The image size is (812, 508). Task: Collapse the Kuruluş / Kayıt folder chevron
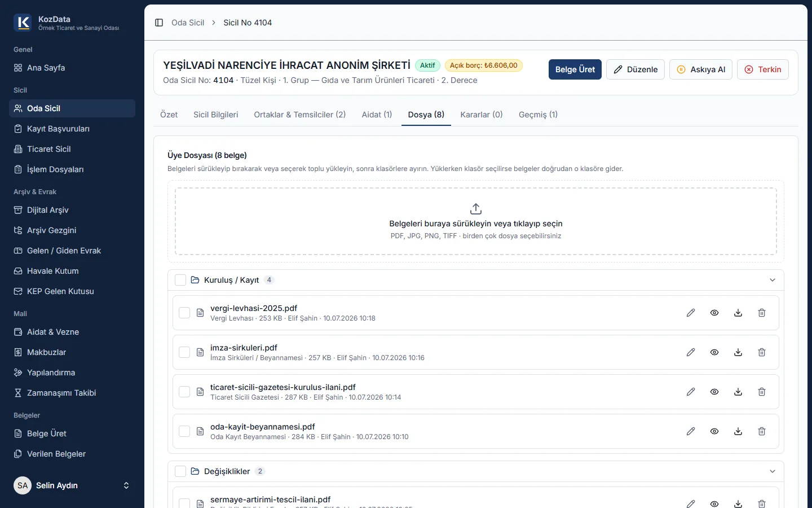[x=773, y=280]
